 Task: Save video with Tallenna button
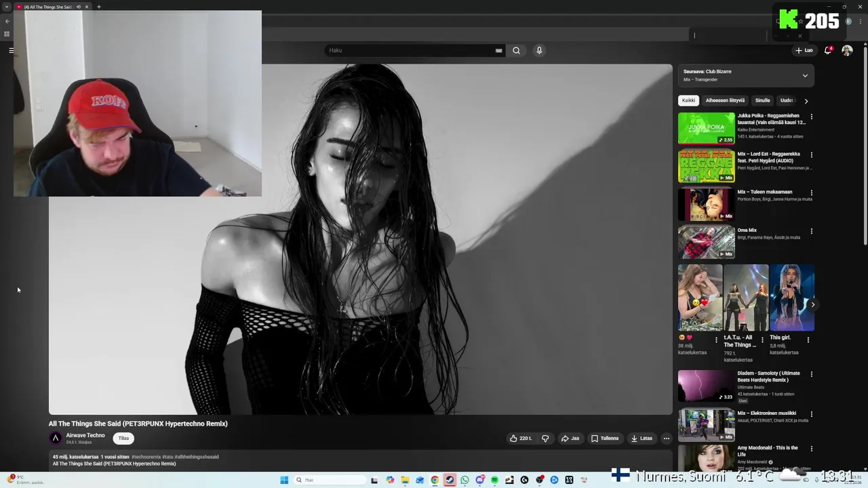point(604,439)
